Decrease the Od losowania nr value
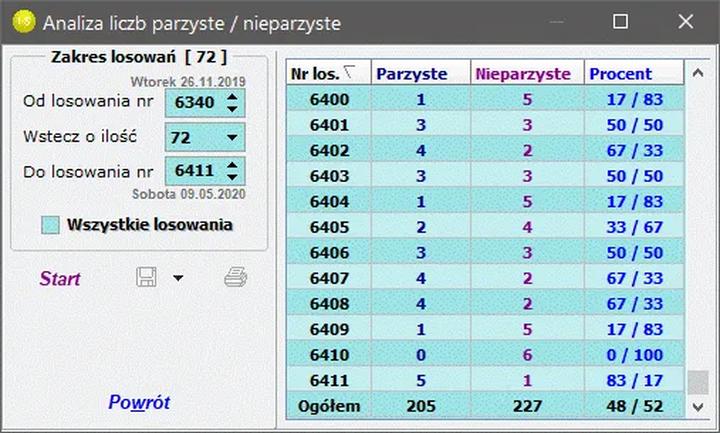This screenshot has width=720, height=433. 232,109
